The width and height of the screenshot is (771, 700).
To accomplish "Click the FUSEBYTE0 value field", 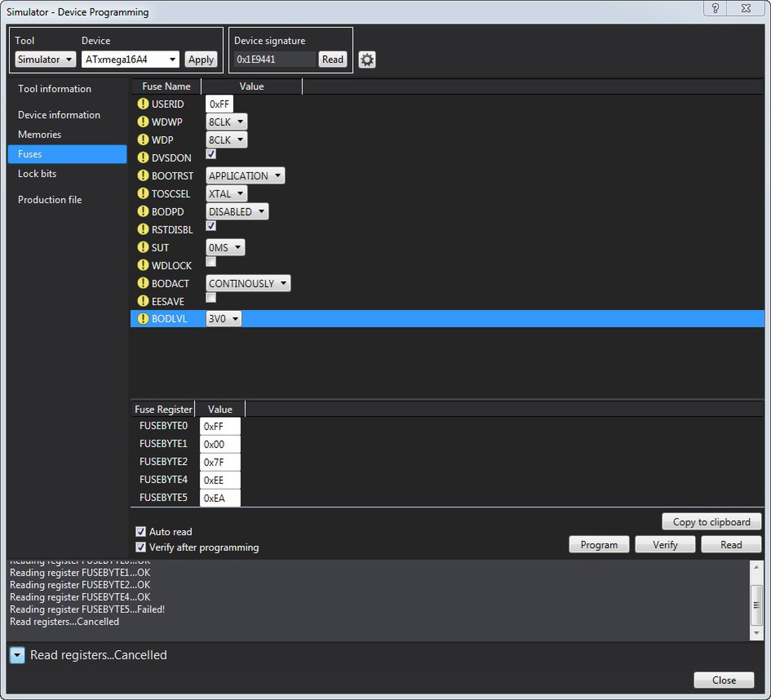I will (x=220, y=426).
